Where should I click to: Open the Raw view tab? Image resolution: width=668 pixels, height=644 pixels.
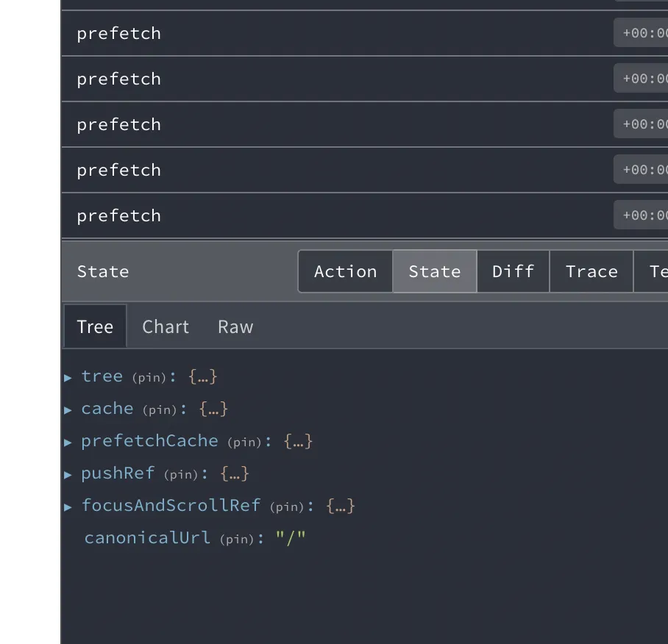click(x=235, y=326)
